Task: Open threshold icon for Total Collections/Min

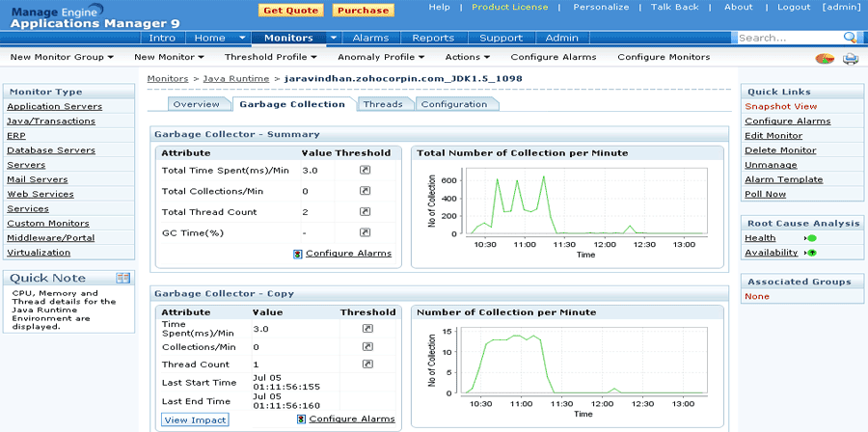Action: pyautogui.click(x=365, y=191)
